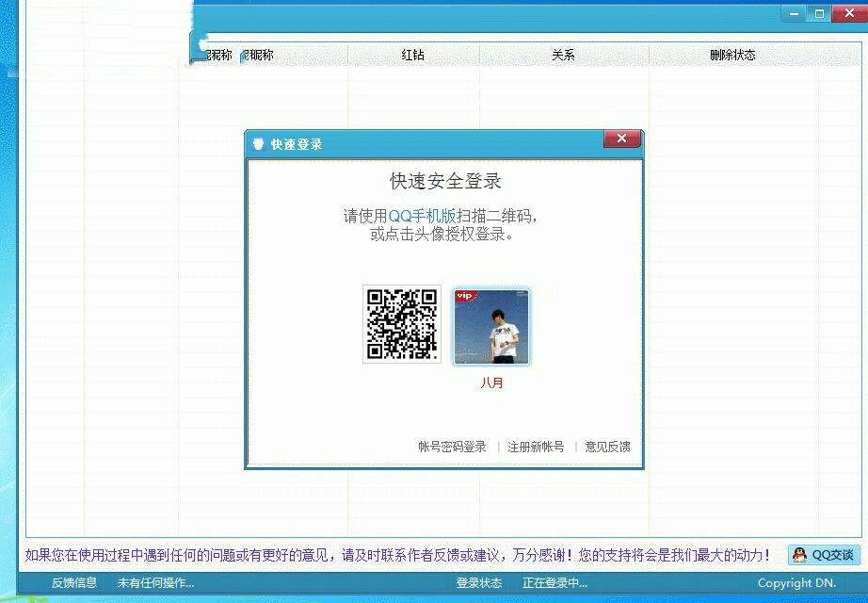Close the 快速登录 dialog
The height and width of the screenshot is (603, 868).
coord(621,139)
